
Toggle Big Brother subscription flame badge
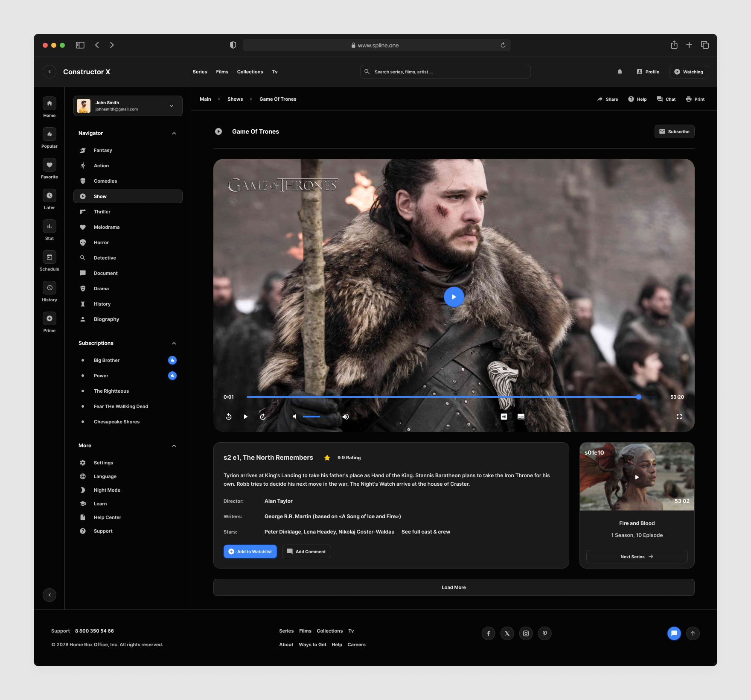[172, 360]
